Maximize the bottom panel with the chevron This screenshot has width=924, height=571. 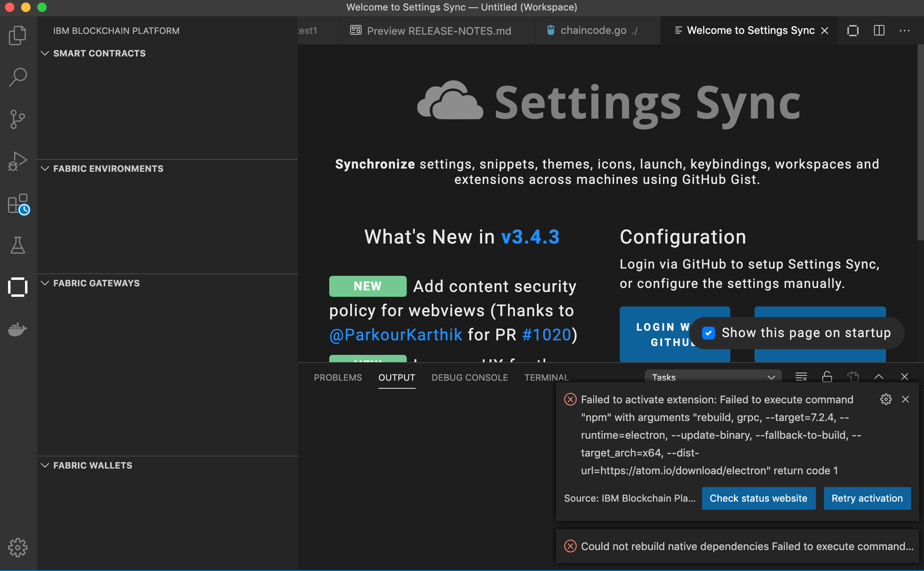[878, 377]
